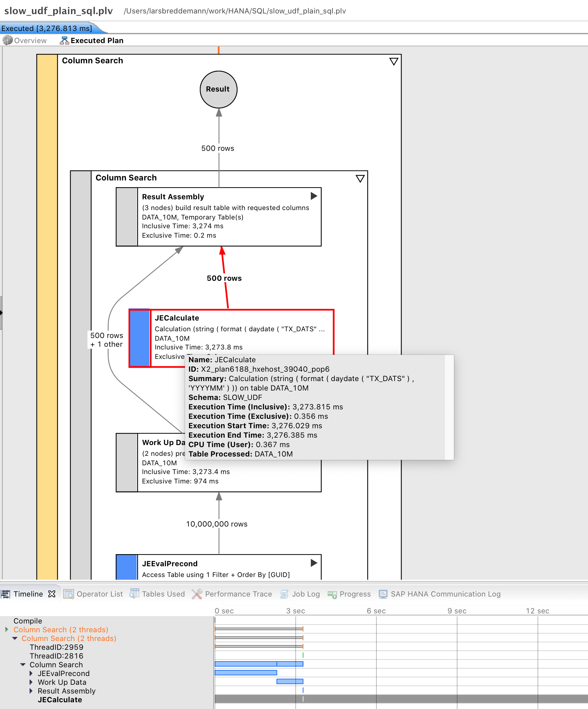Click the Executed Plan hierarchy icon

pos(64,40)
